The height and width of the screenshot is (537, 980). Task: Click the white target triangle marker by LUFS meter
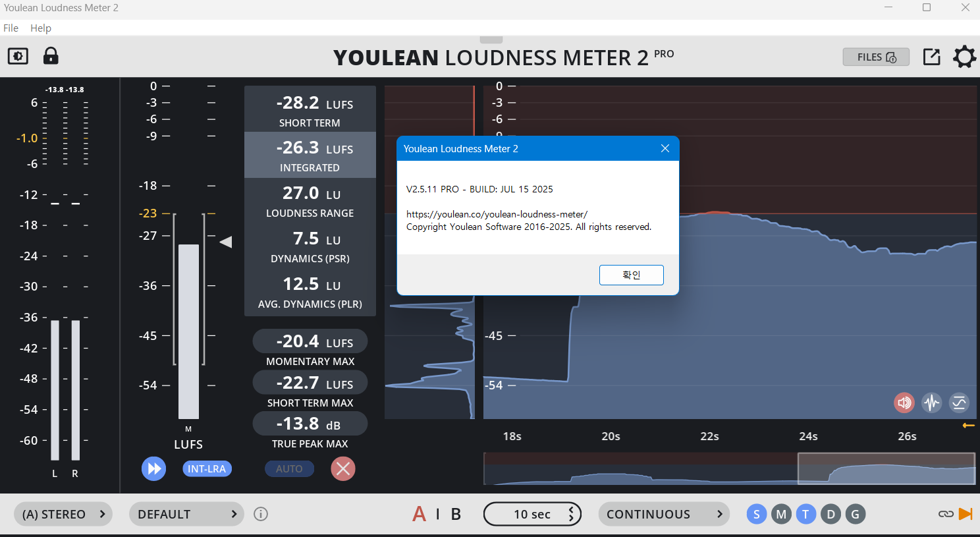[x=226, y=242]
